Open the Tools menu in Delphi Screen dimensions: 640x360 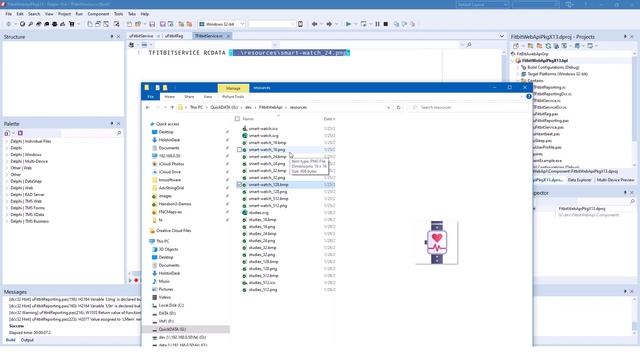[118, 14]
